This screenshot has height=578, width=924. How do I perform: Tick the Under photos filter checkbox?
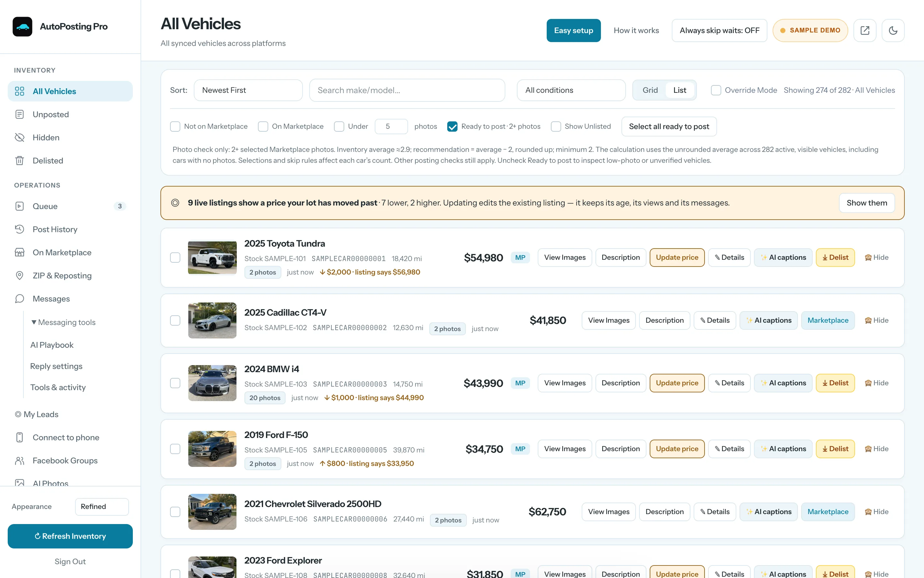[x=339, y=127]
